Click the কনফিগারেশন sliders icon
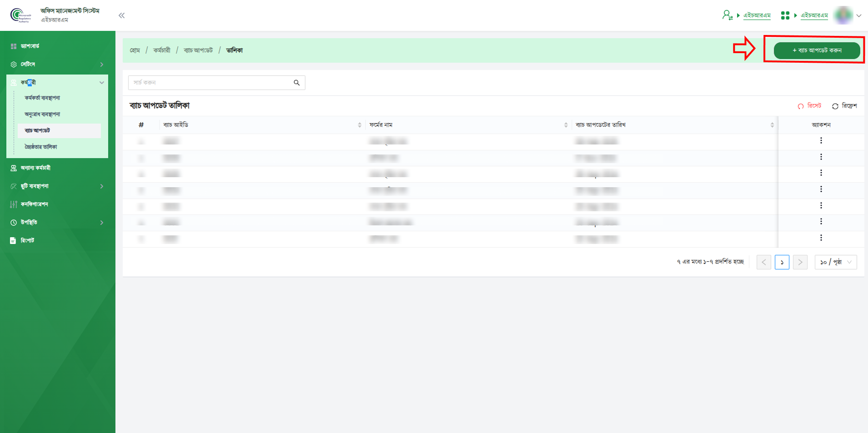 click(x=14, y=204)
